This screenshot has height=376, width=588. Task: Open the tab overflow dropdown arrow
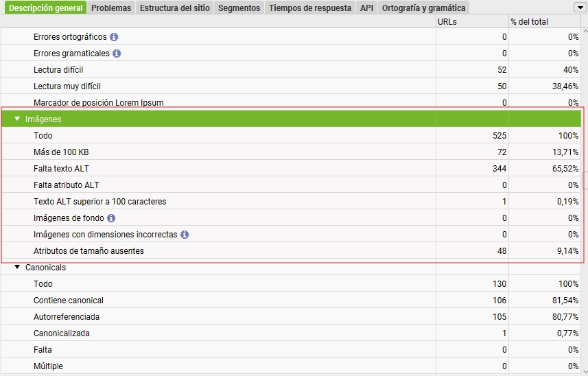[580, 7]
